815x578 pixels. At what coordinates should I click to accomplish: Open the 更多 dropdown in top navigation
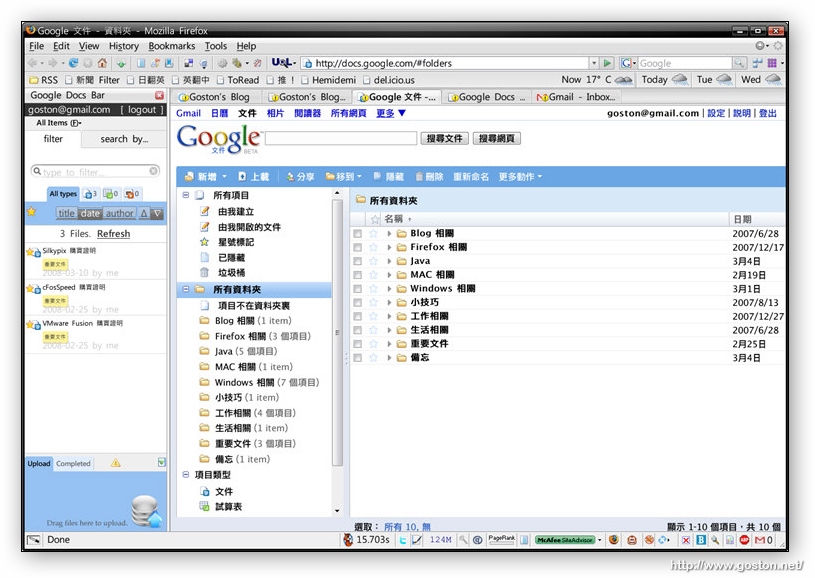(391, 113)
